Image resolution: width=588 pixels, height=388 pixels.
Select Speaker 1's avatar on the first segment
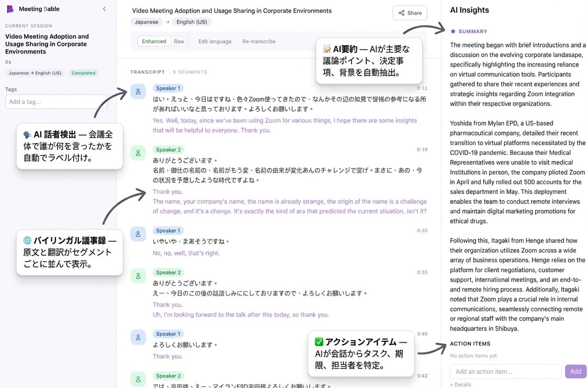[138, 92]
